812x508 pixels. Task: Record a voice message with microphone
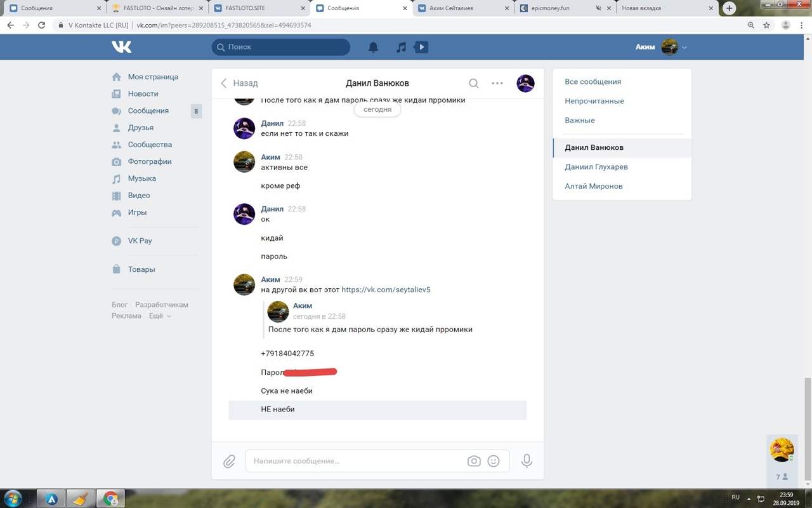pos(527,462)
